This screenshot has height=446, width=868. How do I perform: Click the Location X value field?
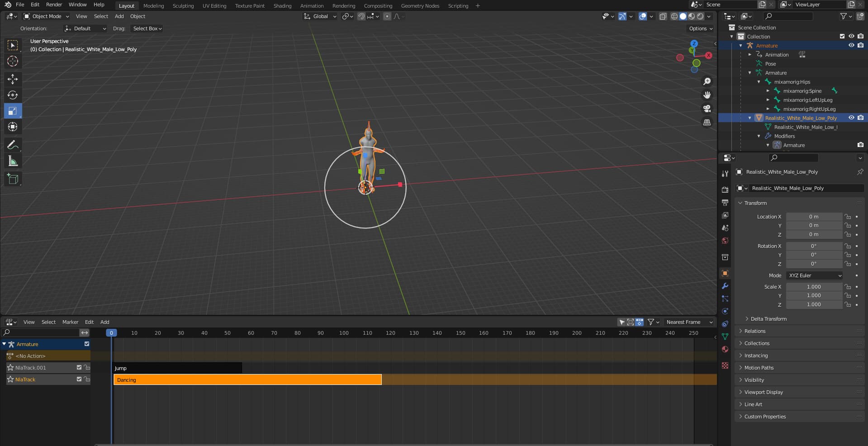(814, 217)
